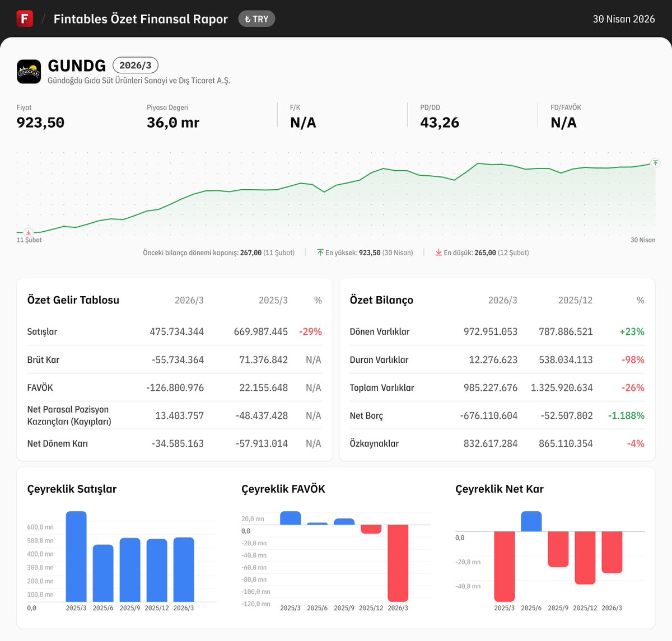
Task: Click the Özet Bilanço heading
Action: point(381,300)
